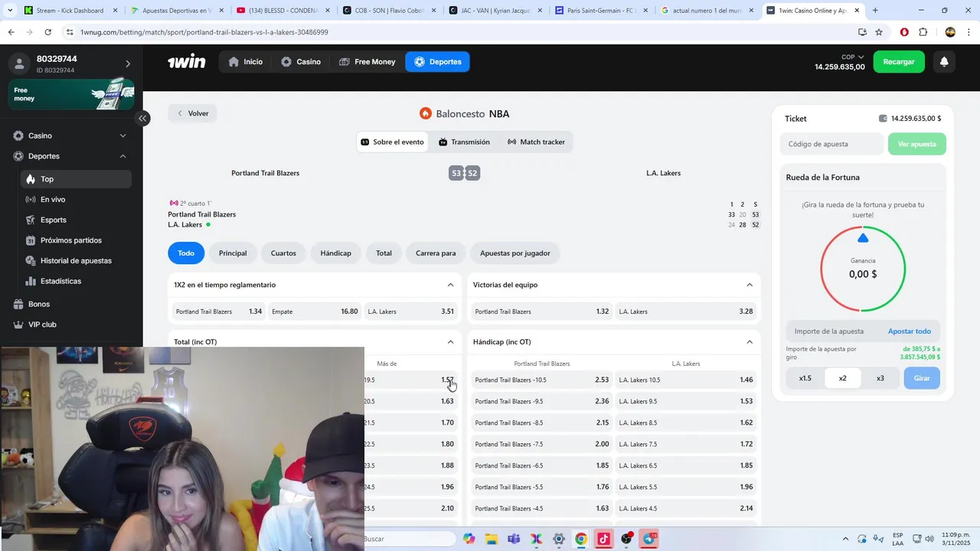Click the Código de apuesta field
The width and height of the screenshot is (980, 551).
coord(832,144)
